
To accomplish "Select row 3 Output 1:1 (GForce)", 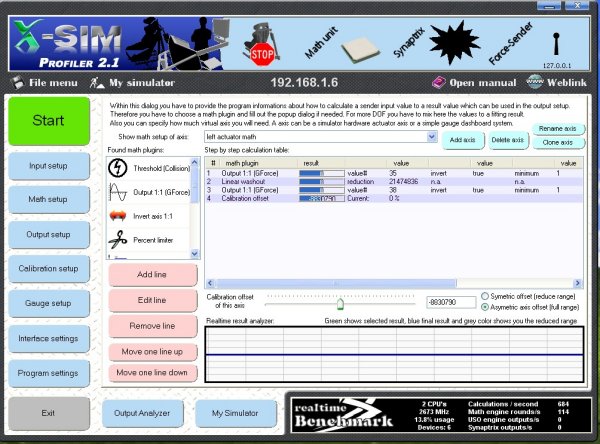I will point(394,190).
